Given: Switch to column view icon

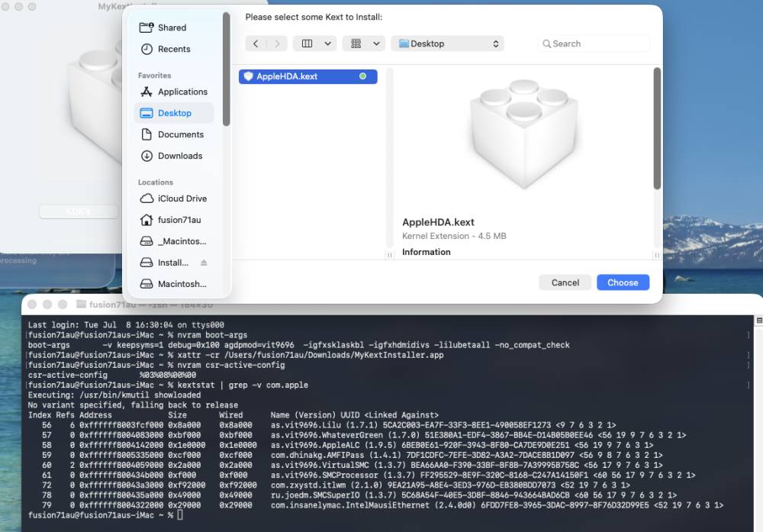Looking at the screenshot, I should (307, 44).
